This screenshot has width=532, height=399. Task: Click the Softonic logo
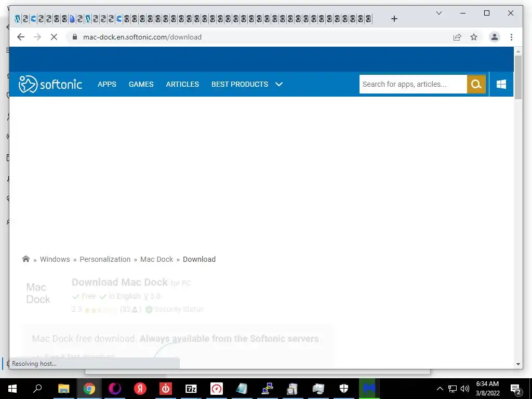pos(50,84)
